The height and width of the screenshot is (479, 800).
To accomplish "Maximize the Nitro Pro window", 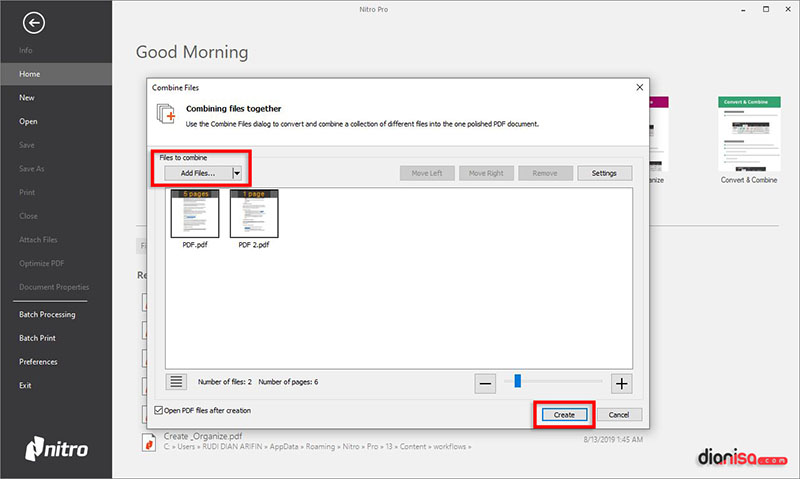I will pyautogui.click(x=766, y=9).
